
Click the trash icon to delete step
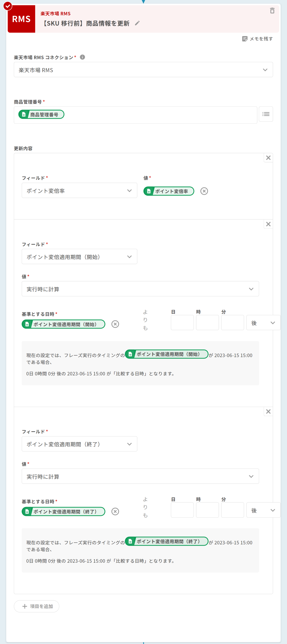pos(272,11)
